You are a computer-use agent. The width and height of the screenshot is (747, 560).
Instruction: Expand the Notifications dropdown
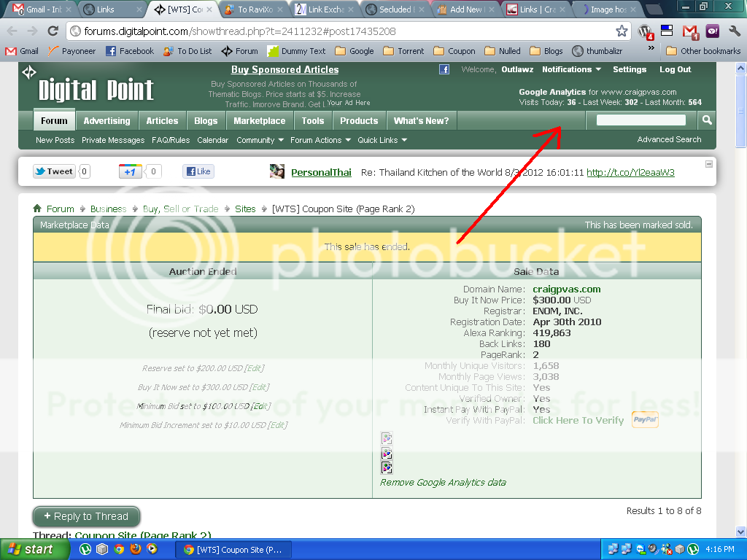pyautogui.click(x=572, y=69)
